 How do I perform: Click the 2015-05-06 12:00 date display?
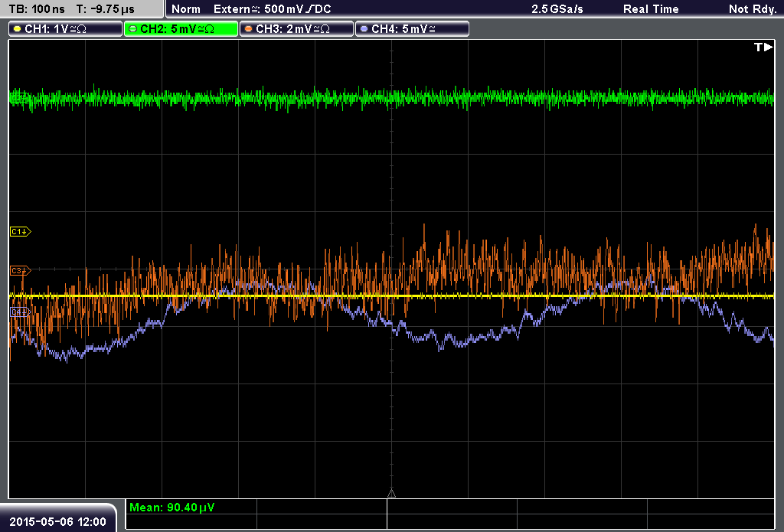click(58, 522)
